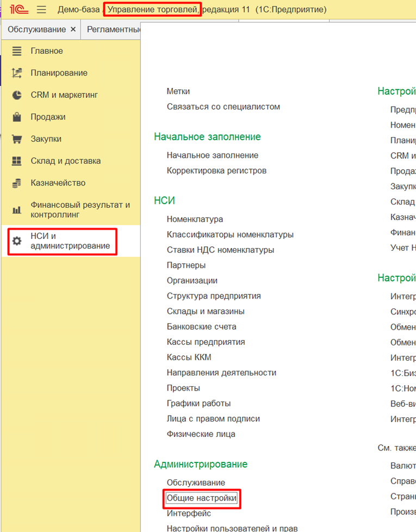Switch to the Обслуживание tab

coord(36,29)
